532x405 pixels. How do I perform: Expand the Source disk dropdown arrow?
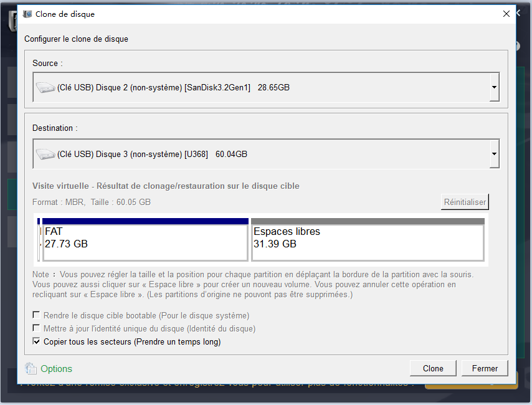pos(494,88)
